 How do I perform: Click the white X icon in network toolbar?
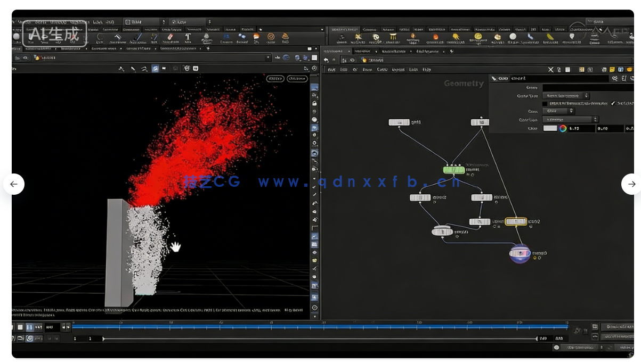tap(551, 70)
